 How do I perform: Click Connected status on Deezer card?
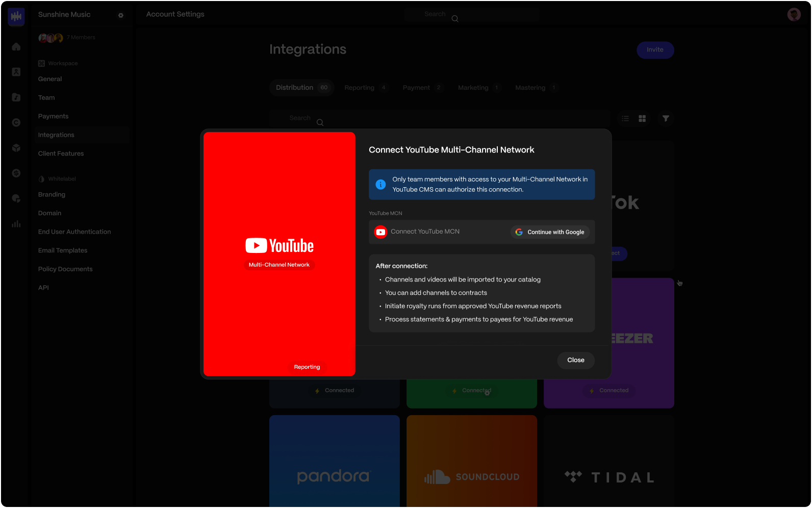[609, 391]
